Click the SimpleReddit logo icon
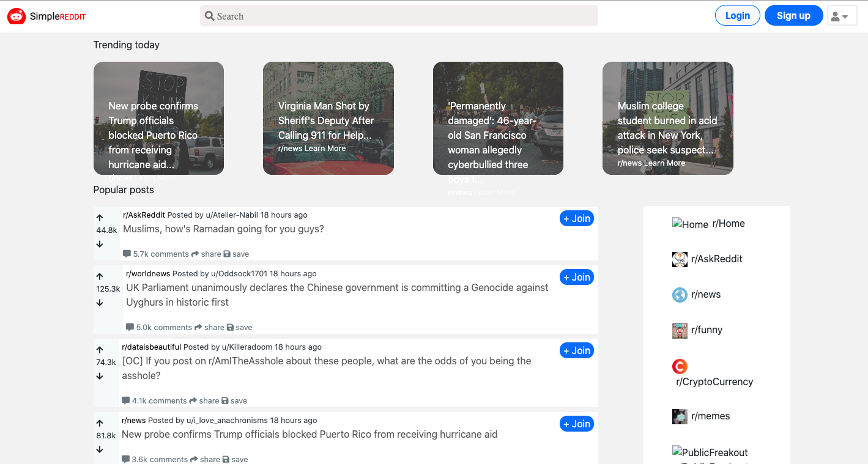This screenshot has height=464, width=868. point(17,17)
